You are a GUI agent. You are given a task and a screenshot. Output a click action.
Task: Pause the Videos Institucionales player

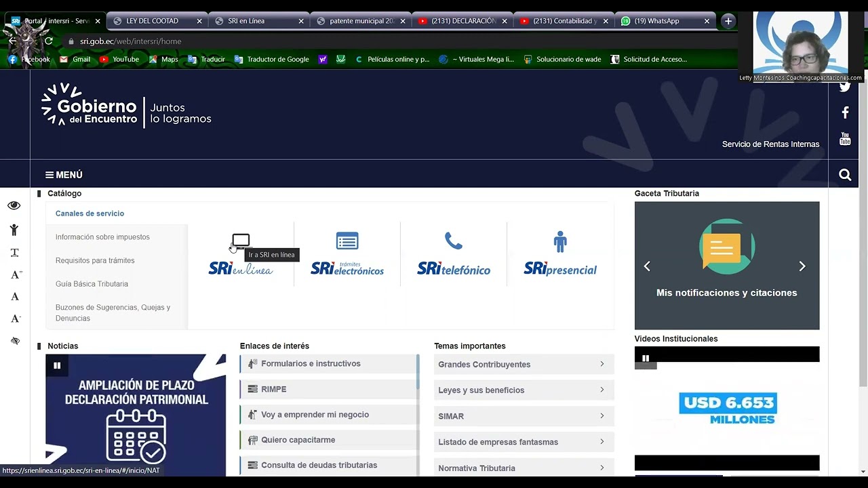point(646,359)
